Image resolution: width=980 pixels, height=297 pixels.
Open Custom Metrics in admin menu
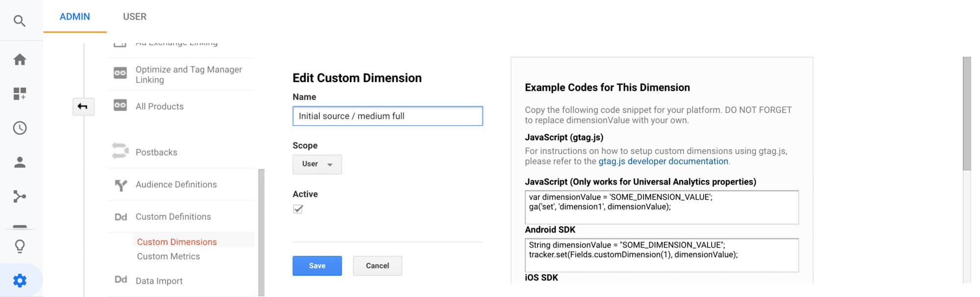pos(169,256)
